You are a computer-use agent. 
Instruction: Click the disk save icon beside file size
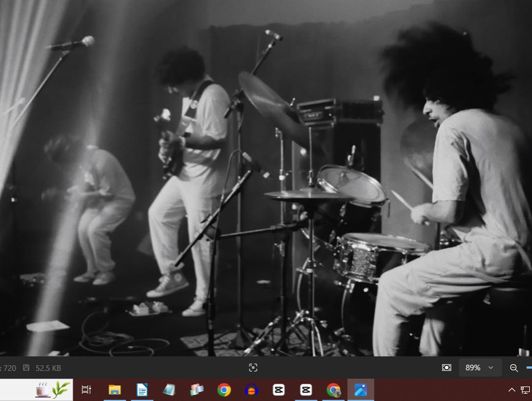pos(26,368)
